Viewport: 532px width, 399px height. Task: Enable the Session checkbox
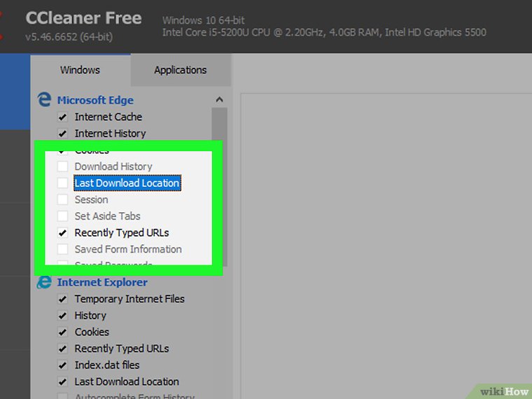62,199
